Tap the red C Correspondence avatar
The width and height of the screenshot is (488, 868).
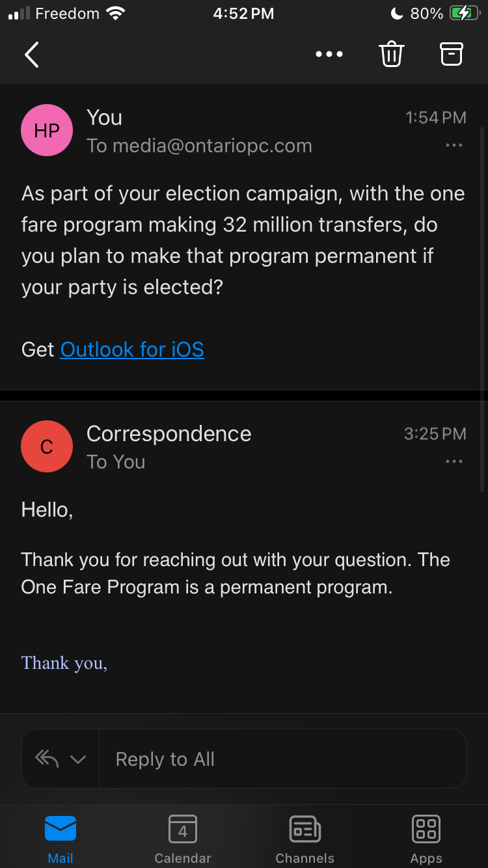(x=47, y=446)
